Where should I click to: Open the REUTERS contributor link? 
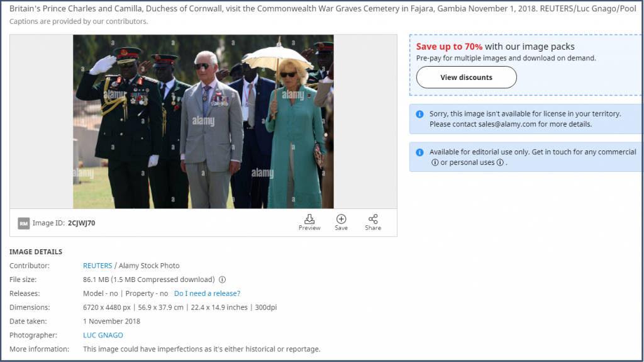(97, 266)
